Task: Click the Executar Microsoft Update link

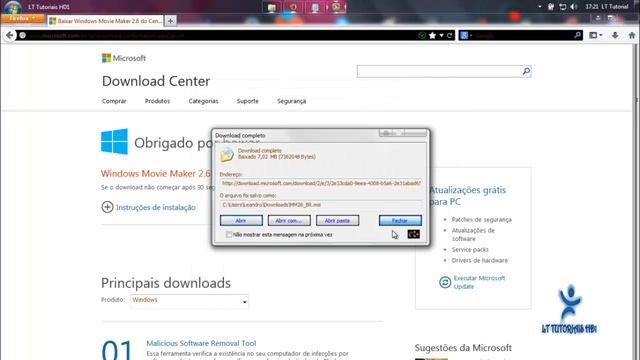Action: point(479,282)
